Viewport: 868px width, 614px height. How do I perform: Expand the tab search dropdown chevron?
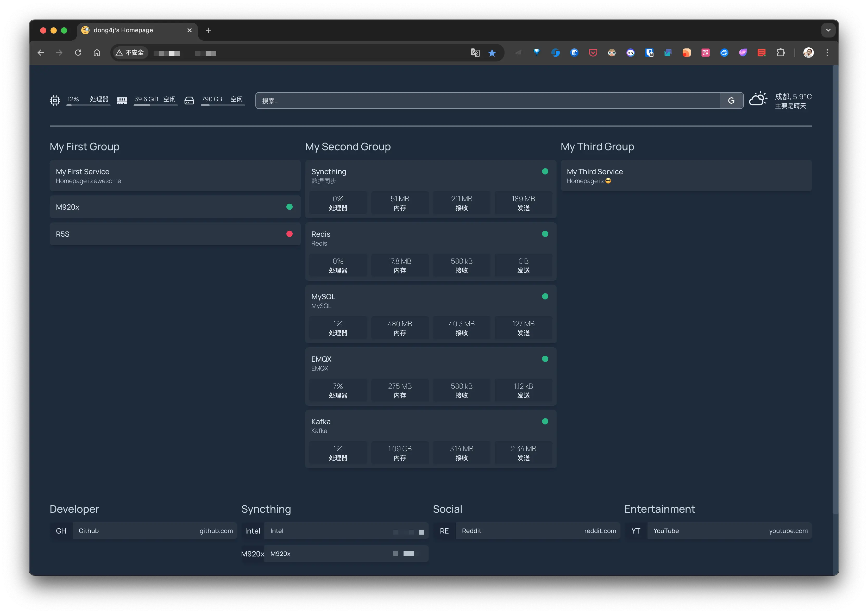pyautogui.click(x=828, y=30)
